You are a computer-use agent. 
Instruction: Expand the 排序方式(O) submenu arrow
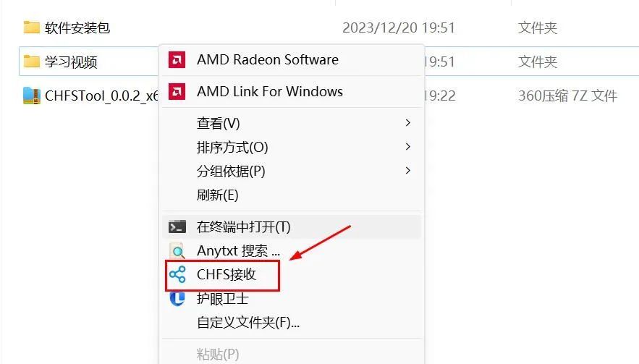coord(407,147)
